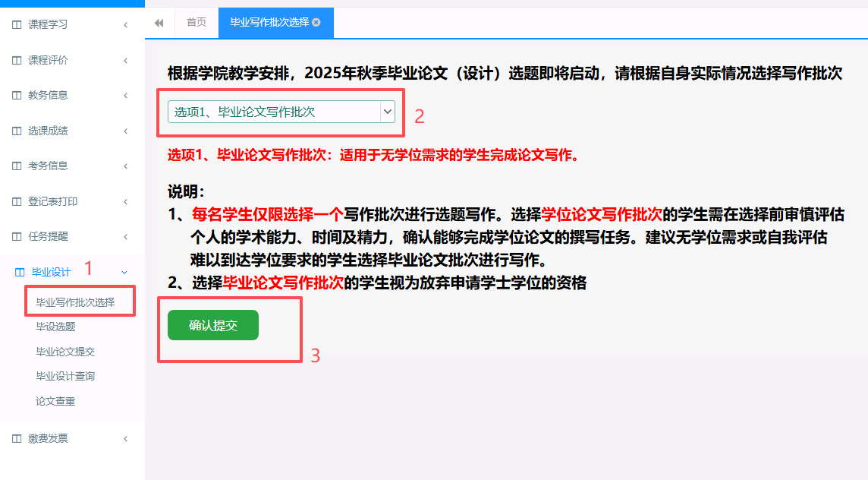868x480 pixels.
Task: Select the 毕业写作批次选择 tab
Action: 269,23
